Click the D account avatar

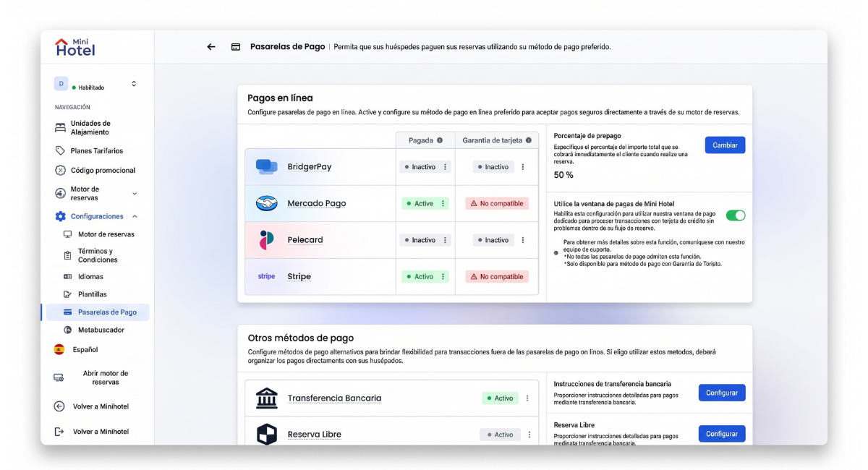[x=61, y=84]
